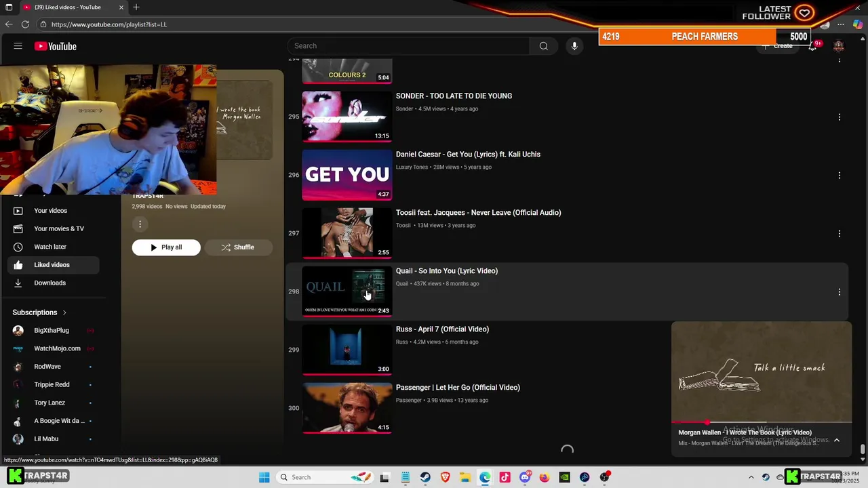Image resolution: width=868 pixels, height=488 pixels.
Task: Open Downloads in sidebar
Action: click(54, 283)
